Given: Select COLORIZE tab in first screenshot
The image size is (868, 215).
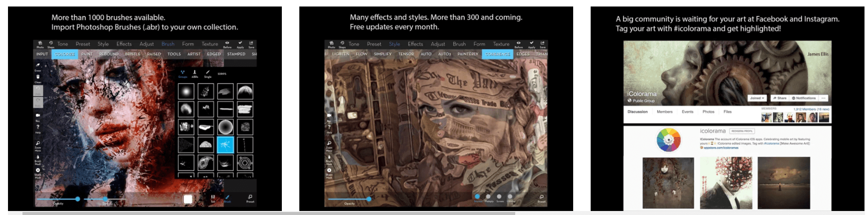Looking at the screenshot, I should pyautogui.click(x=64, y=54).
